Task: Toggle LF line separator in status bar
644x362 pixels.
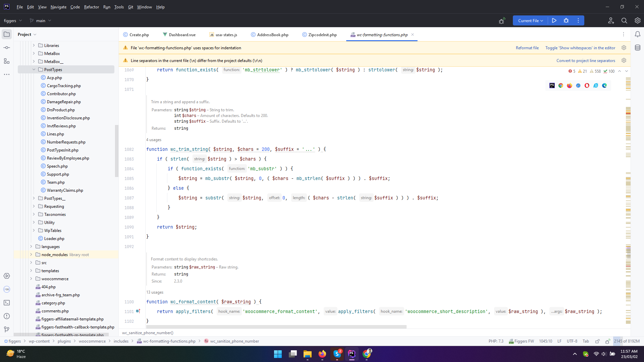Action: click(559, 341)
